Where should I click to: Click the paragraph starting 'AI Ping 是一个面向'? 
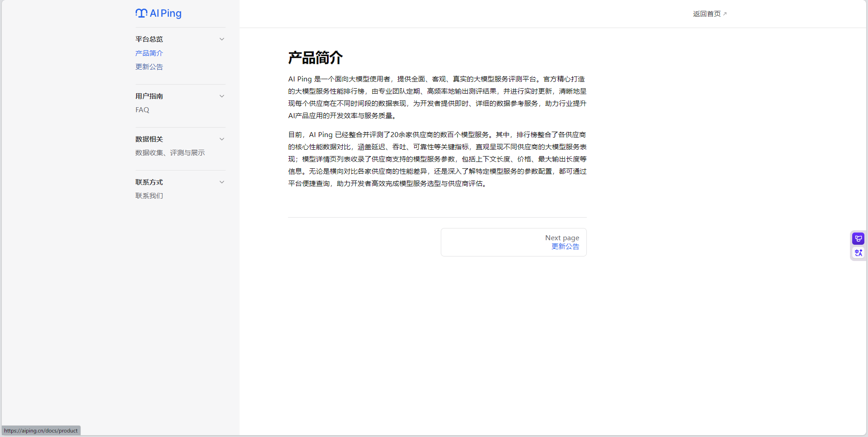437,97
